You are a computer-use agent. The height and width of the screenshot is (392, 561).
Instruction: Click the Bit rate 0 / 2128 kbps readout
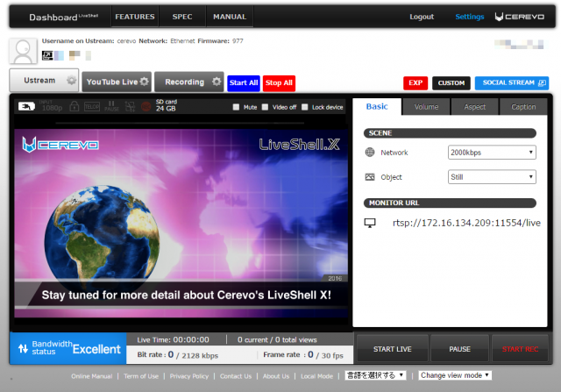pyautogui.click(x=177, y=355)
